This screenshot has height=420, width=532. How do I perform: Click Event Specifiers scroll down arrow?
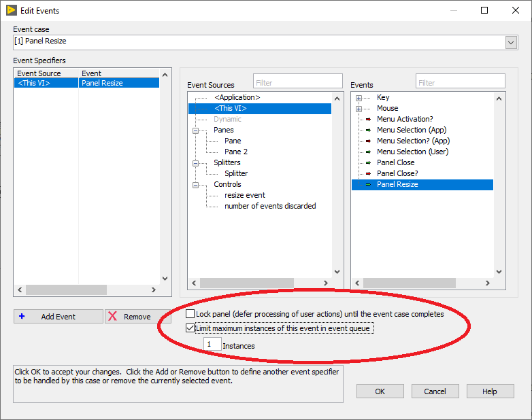pyautogui.click(x=165, y=279)
